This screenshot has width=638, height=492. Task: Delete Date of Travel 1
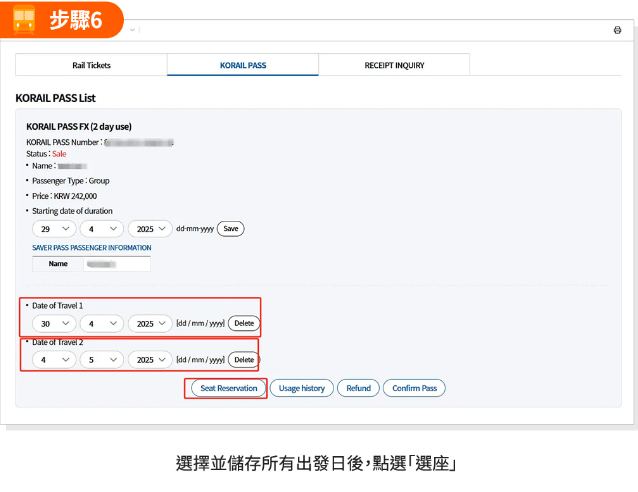tap(244, 323)
